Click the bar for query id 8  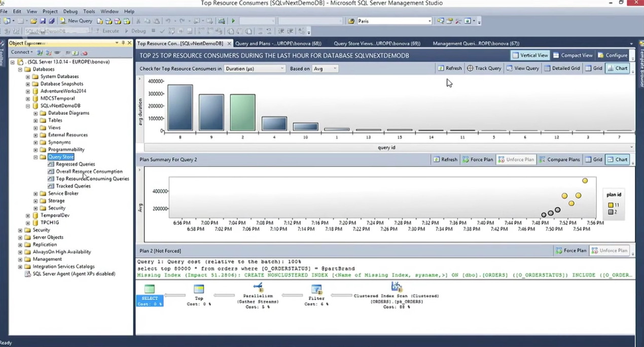click(180, 108)
